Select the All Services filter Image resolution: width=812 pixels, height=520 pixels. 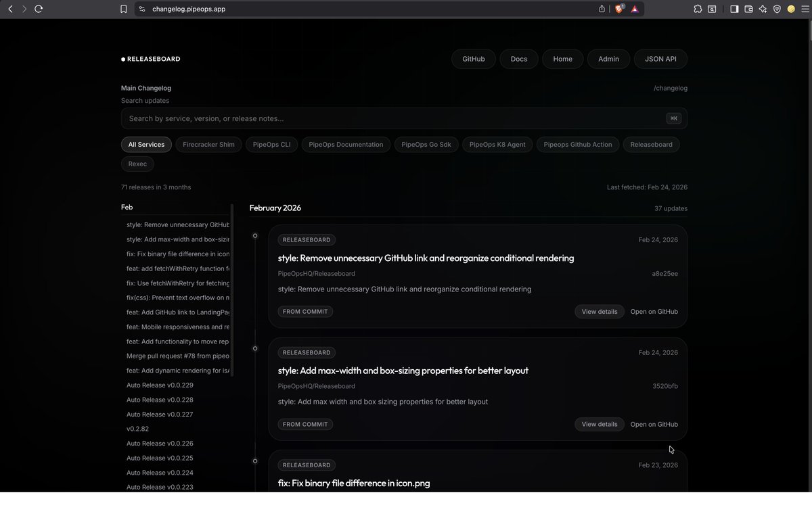(x=146, y=144)
